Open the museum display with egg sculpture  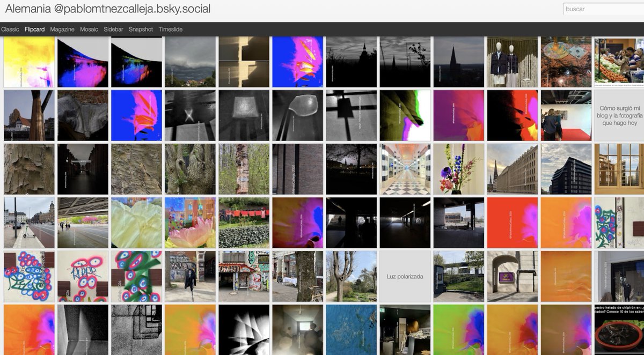pyautogui.click(x=405, y=330)
